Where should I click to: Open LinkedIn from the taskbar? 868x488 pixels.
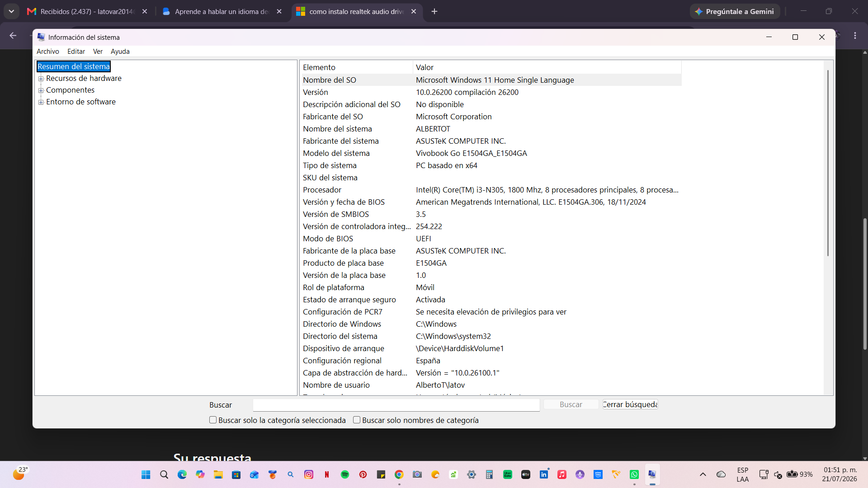pos(544,474)
